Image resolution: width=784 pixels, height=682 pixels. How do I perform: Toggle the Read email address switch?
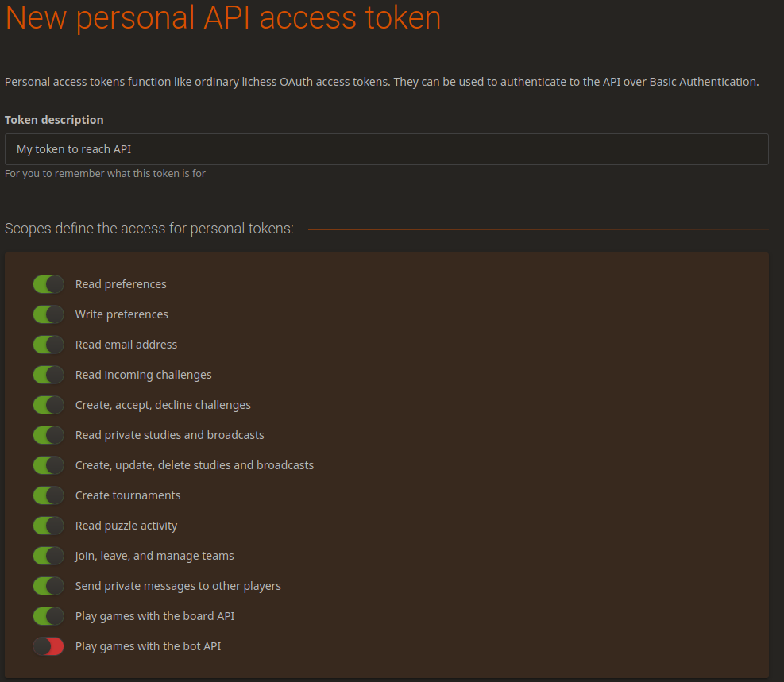(x=48, y=345)
